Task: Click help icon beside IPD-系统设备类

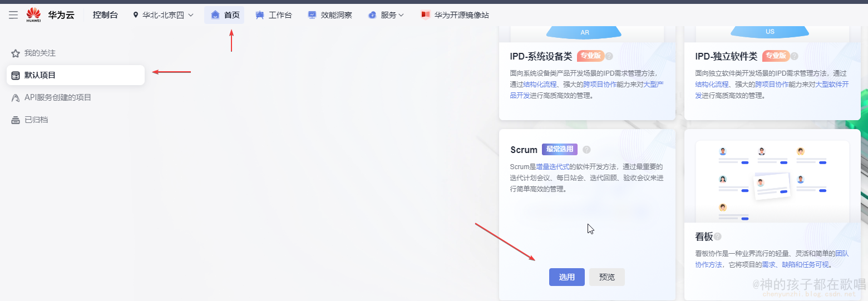Action: [609, 56]
